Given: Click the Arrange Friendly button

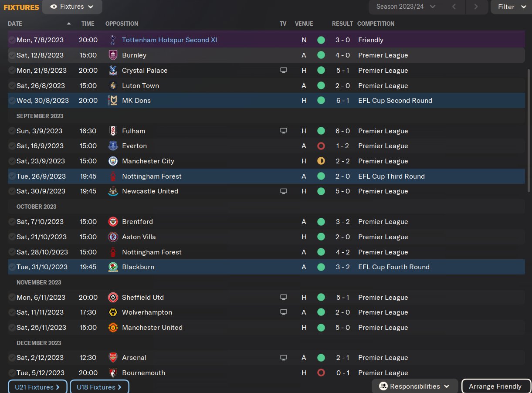Looking at the screenshot, I should [x=495, y=386].
